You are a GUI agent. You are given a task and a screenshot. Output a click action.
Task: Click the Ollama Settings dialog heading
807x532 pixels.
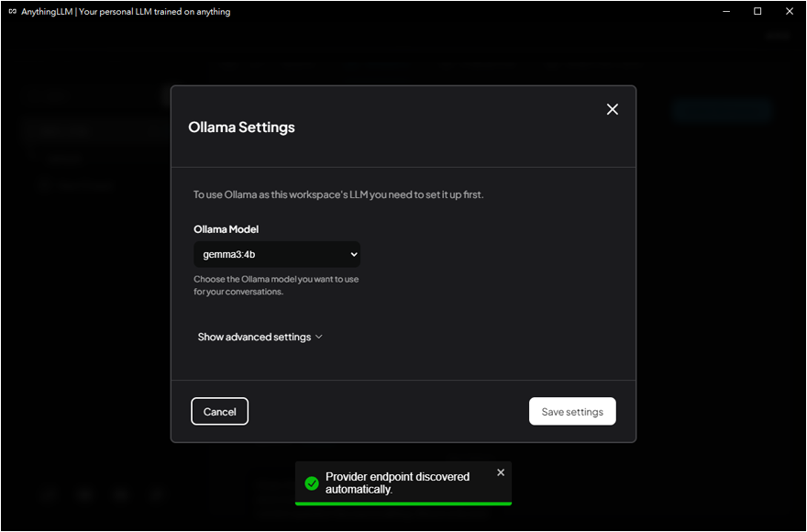[x=241, y=127]
